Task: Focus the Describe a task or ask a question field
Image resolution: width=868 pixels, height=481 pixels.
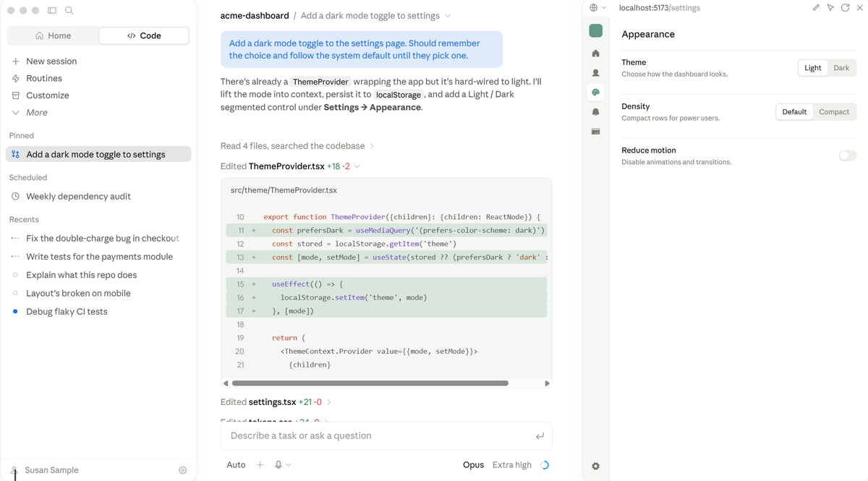Action: (x=386, y=436)
